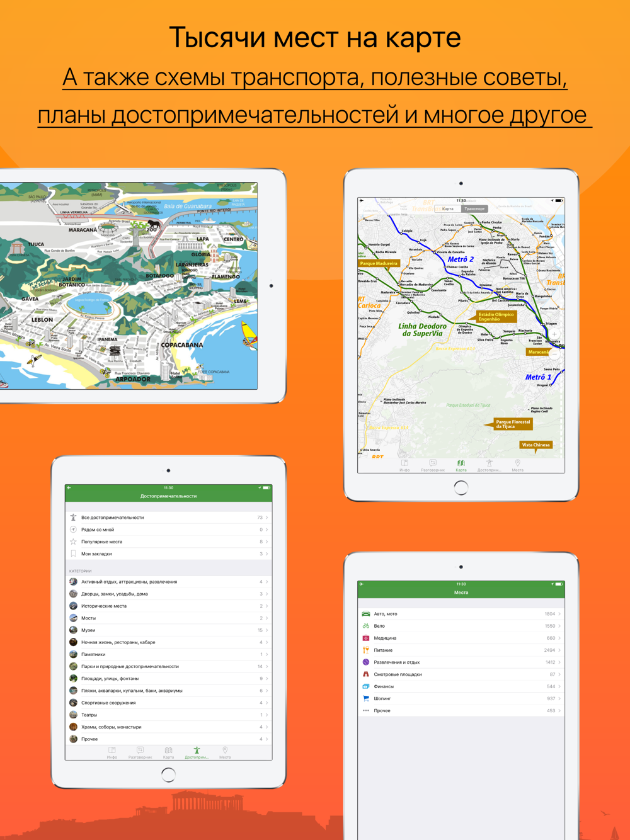Zoom in with the plus button on transport map
The width and height of the screenshot is (630, 840).
point(555,334)
